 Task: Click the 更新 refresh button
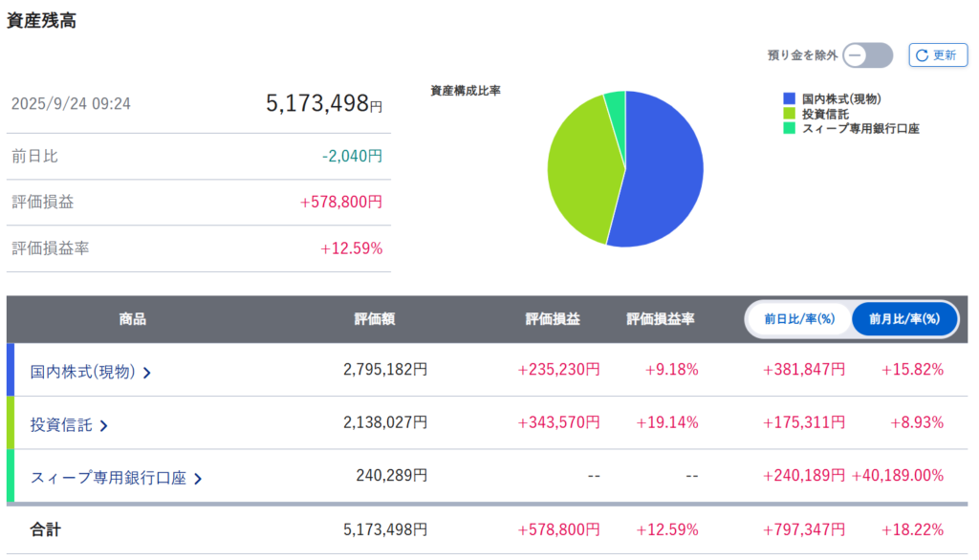[x=937, y=55]
